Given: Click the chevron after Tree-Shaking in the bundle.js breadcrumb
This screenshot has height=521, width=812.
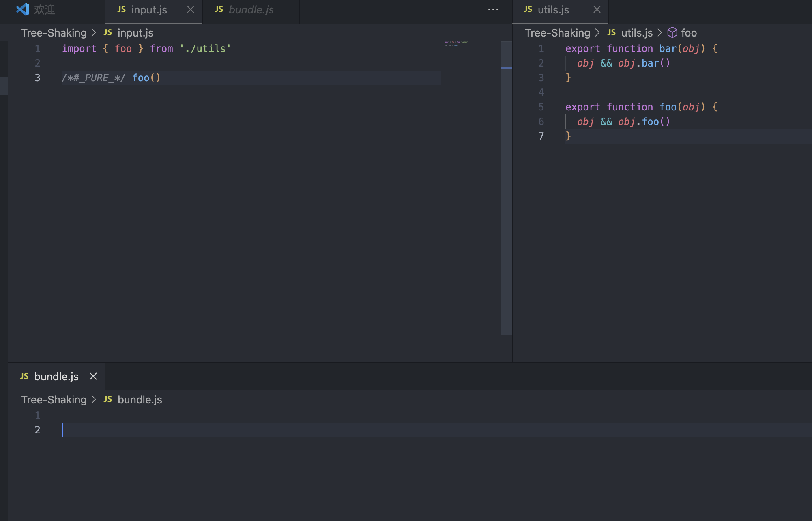Looking at the screenshot, I should tap(94, 400).
